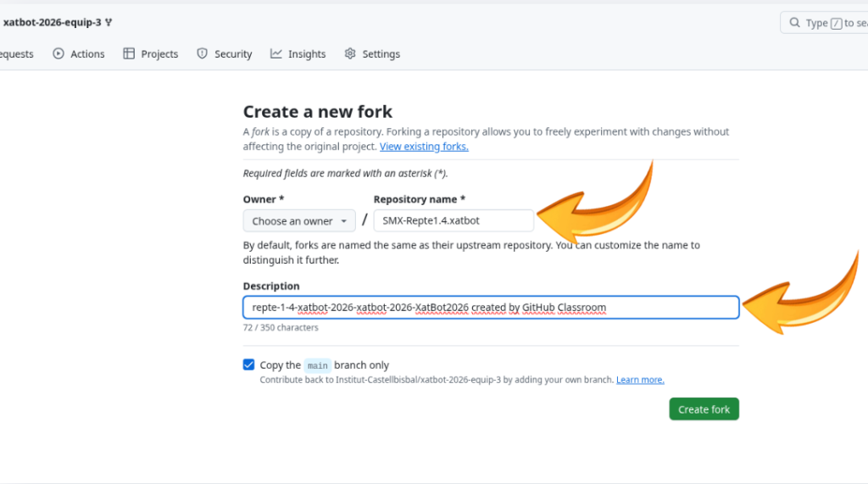
Task: Click into the Description text field
Action: 491,307
